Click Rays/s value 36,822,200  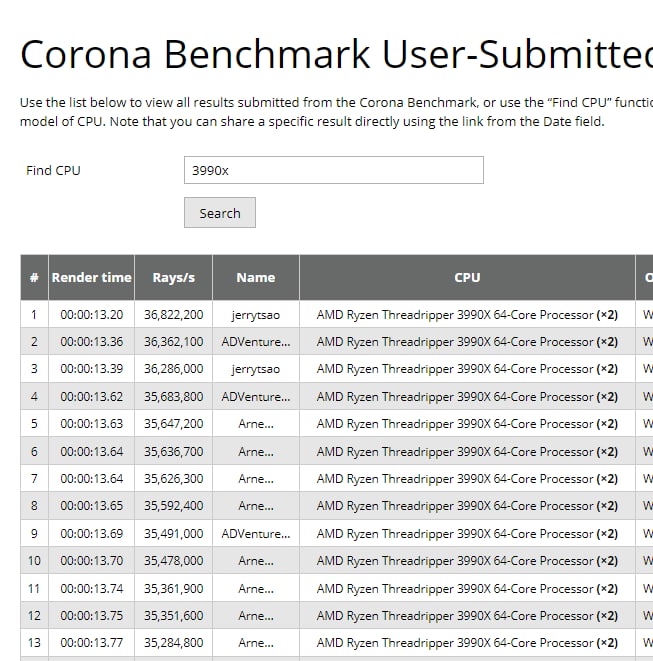click(x=173, y=315)
